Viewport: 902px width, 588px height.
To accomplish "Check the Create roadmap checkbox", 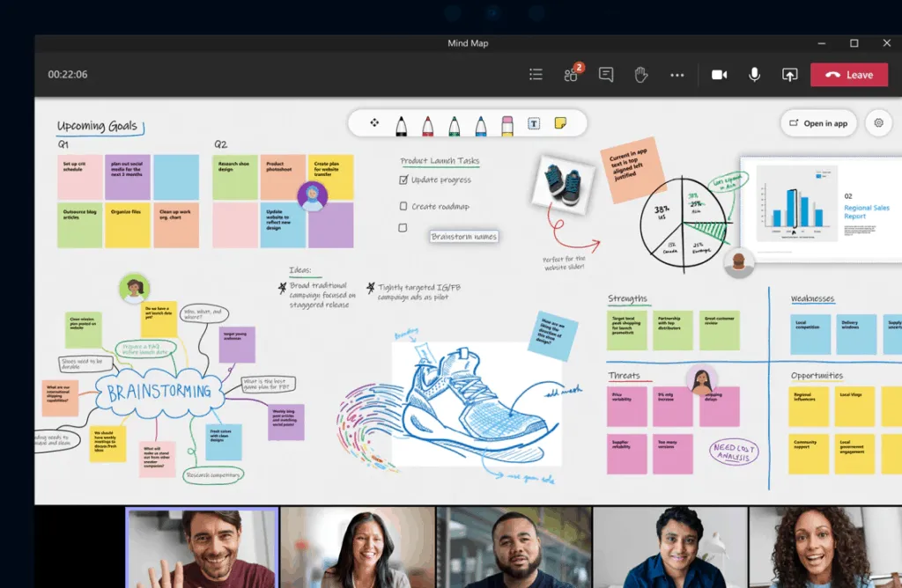I will (403, 206).
